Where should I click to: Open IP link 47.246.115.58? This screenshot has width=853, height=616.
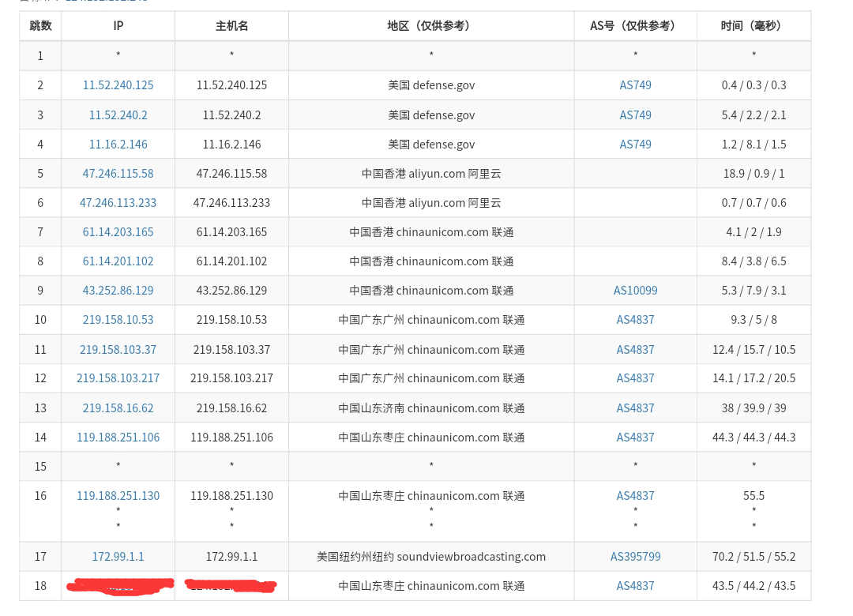pos(118,174)
